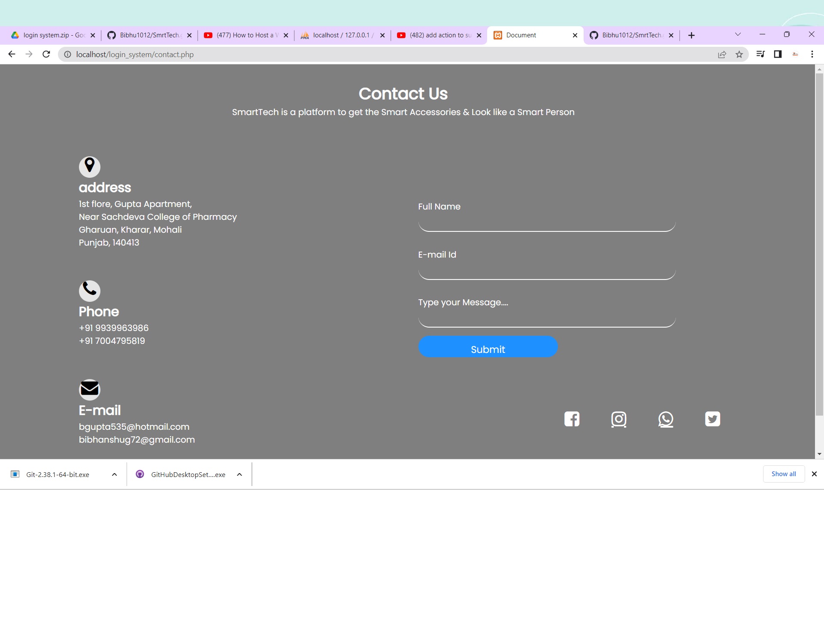Click the envelope icon above E-mail
Viewport: 824px width, 644px height.
(89, 389)
